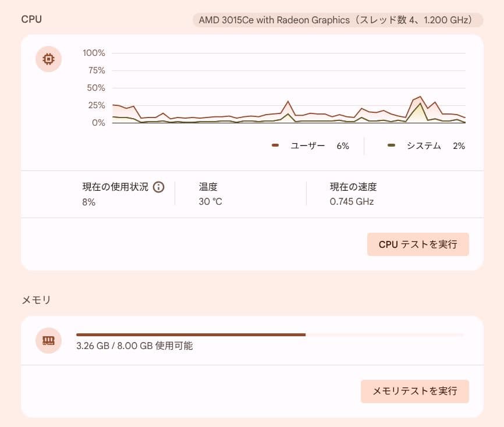Viewport: 504px width, 427px height.
Task: Click the ユーザー 6% legend text
Action: click(319, 146)
